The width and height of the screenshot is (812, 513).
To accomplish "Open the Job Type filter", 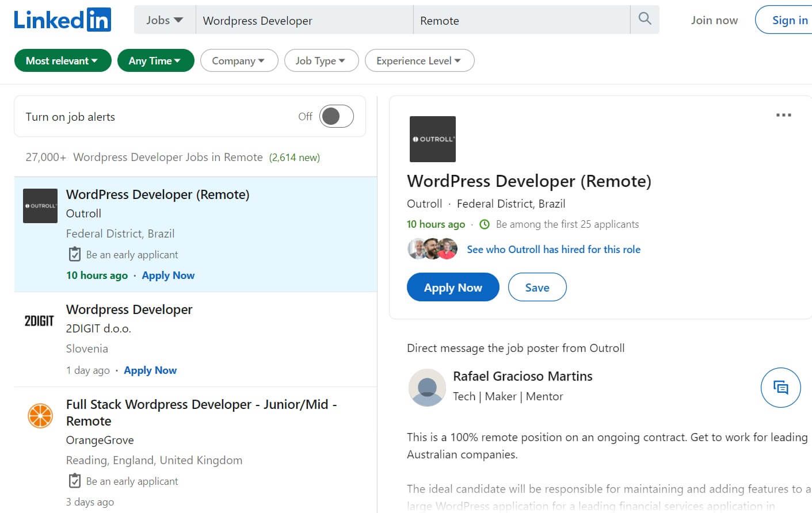I will click(321, 60).
